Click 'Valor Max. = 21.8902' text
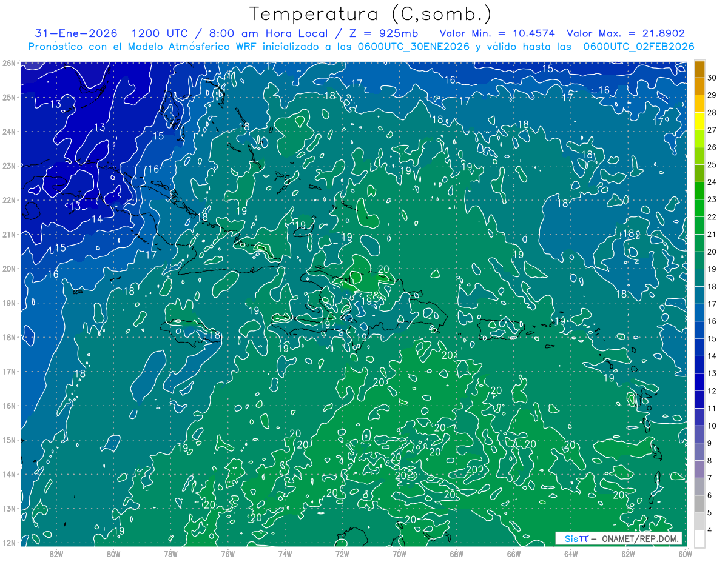The height and width of the screenshot is (562, 728). [x=626, y=33]
